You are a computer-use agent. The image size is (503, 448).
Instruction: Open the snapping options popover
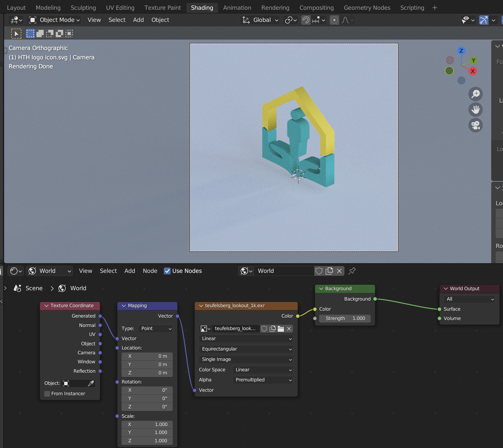319,20
